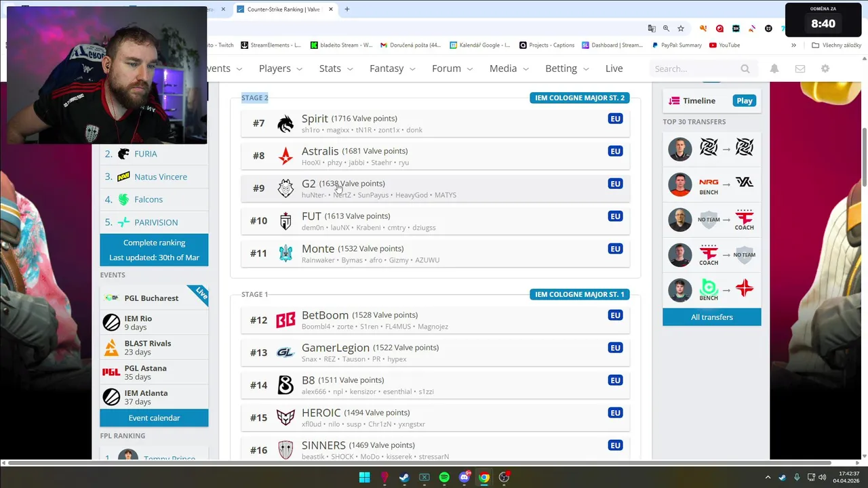Viewport: 868px width, 488px height.
Task: Open Discord from the taskbar
Action: [x=465, y=477]
